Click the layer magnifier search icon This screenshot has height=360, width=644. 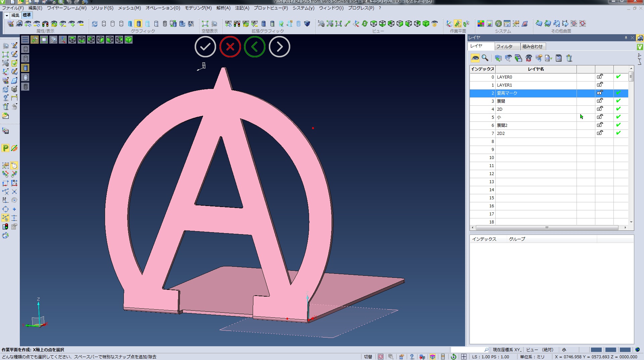click(485, 58)
